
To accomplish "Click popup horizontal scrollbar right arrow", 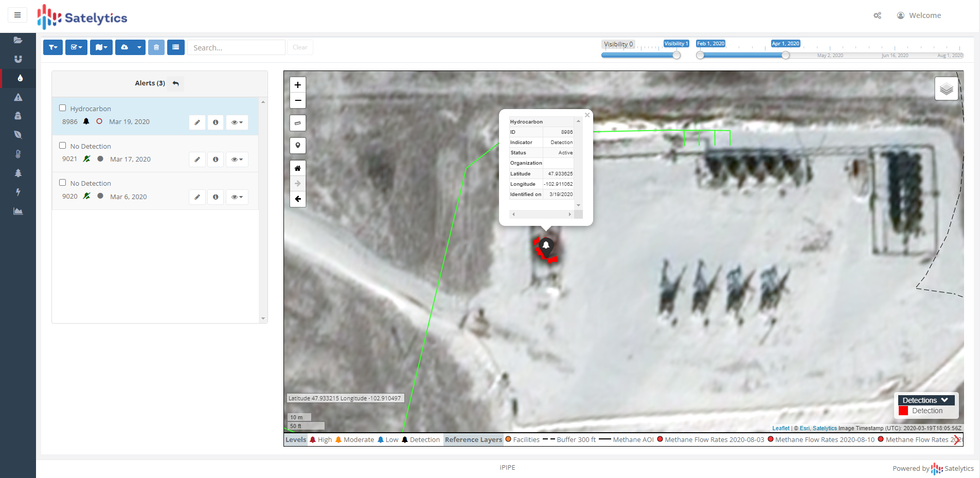I will (569, 214).
